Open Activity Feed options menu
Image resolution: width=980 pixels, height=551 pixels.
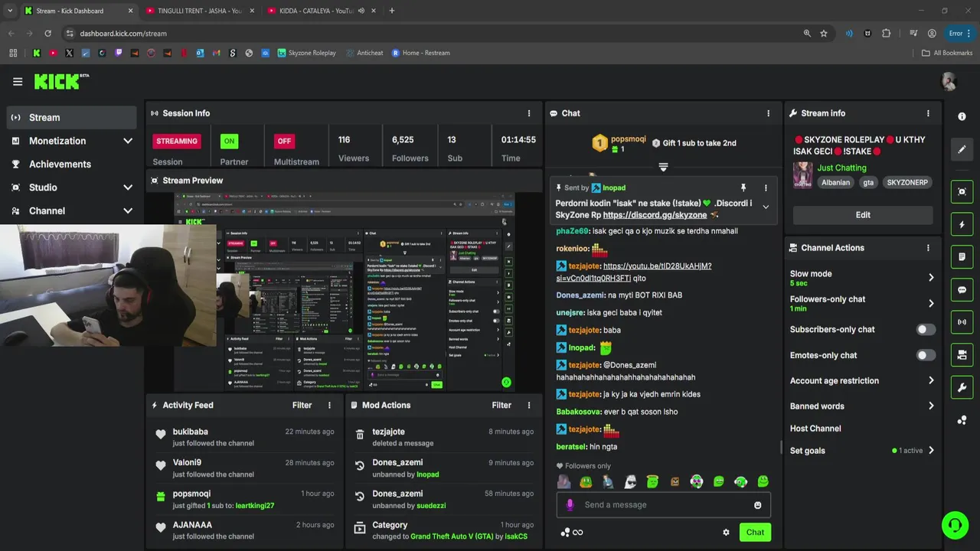329,406
